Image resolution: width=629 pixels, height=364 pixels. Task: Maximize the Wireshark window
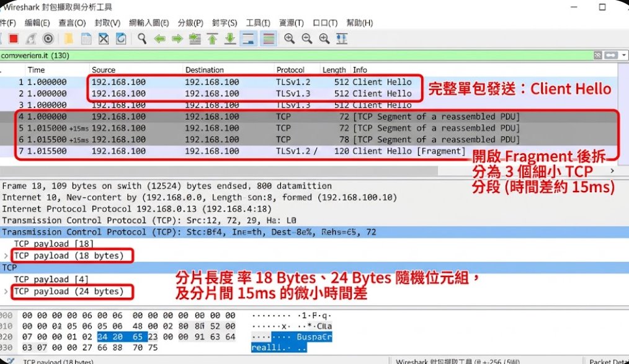click(602, 7)
